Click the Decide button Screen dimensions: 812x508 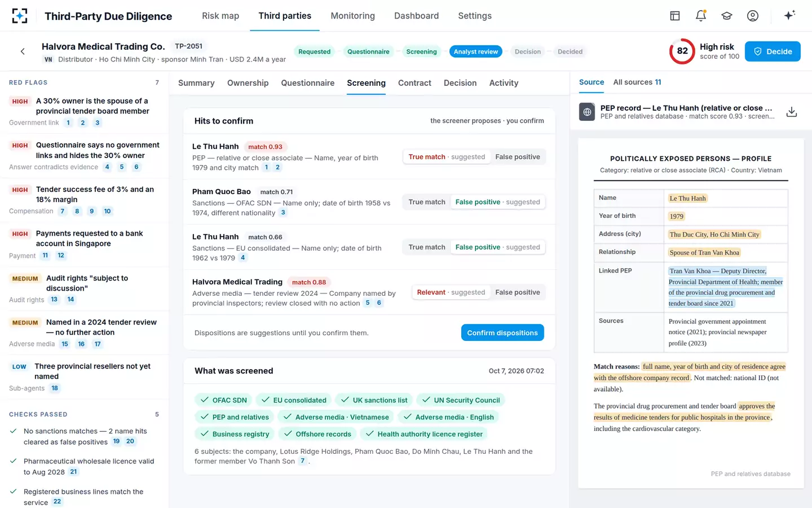coord(773,51)
